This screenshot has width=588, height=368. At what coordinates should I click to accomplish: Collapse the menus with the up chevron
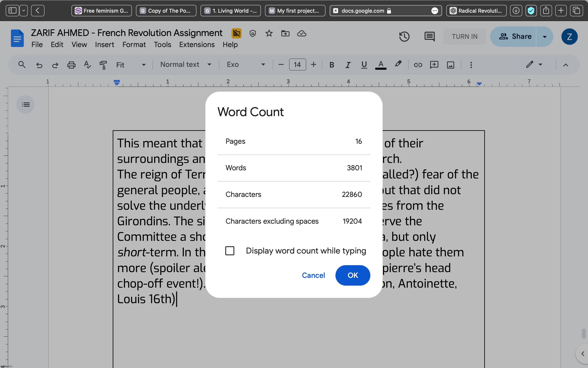(x=566, y=65)
